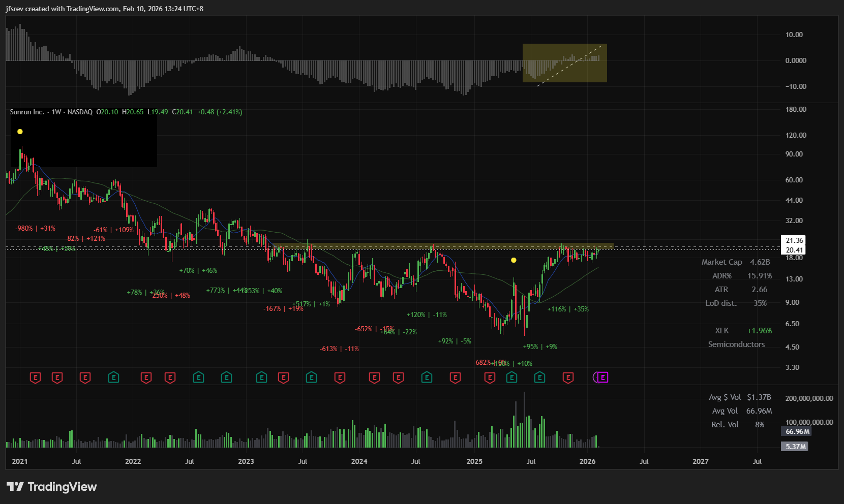The height and width of the screenshot is (504, 844).
Task: Select the XLK change +1.96%
Action: [760, 331]
